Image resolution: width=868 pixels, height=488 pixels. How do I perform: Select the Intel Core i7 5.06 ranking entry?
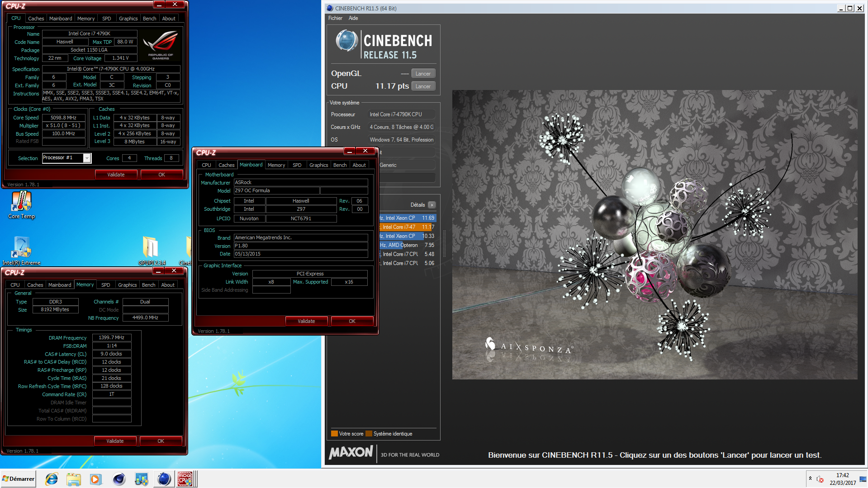(x=407, y=263)
